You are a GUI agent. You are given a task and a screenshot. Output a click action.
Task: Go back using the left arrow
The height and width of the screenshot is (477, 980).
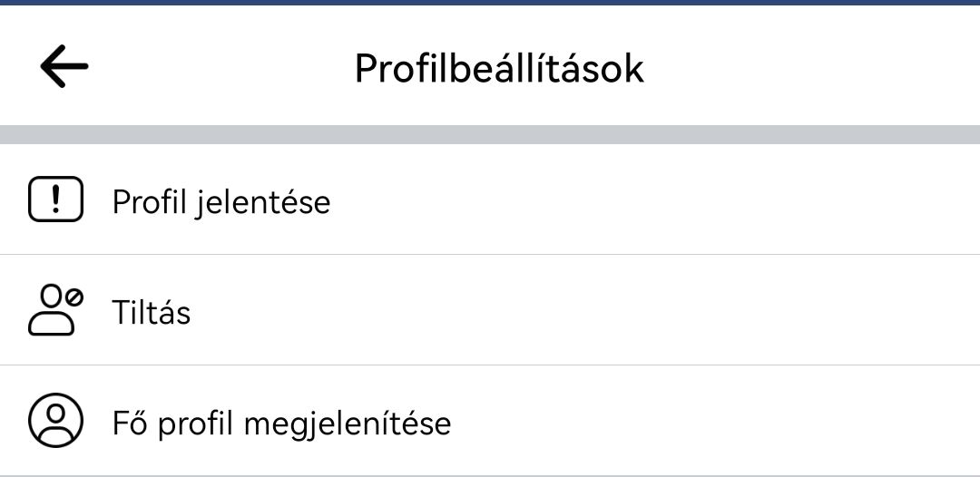64,65
